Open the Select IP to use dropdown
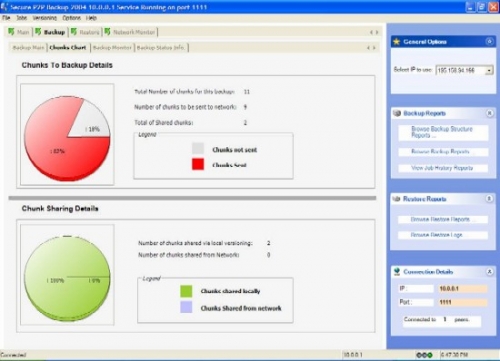Image resolution: width=500 pixels, height=361 pixels. [x=489, y=70]
